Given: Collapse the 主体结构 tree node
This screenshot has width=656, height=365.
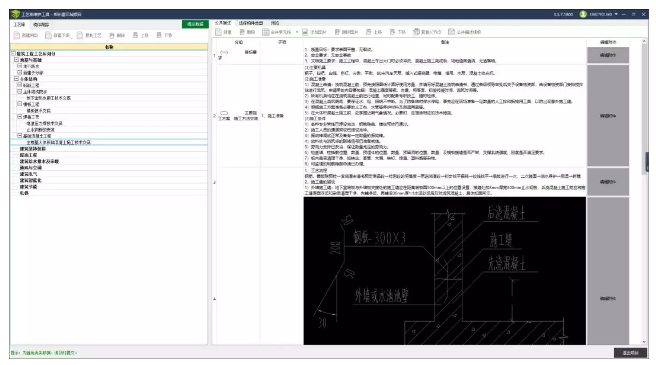Looking at the screenshot, I should [16, 79].
